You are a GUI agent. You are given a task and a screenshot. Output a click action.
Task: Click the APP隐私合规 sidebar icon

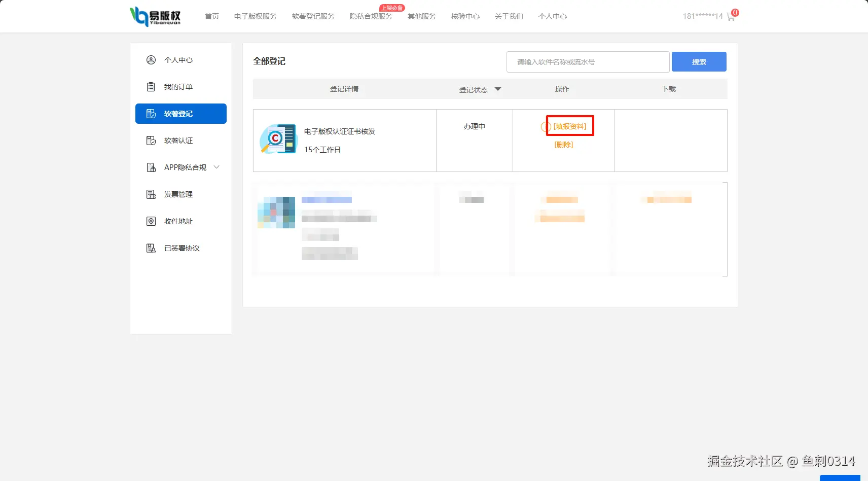pyautogui.click(x=151, y=167)
